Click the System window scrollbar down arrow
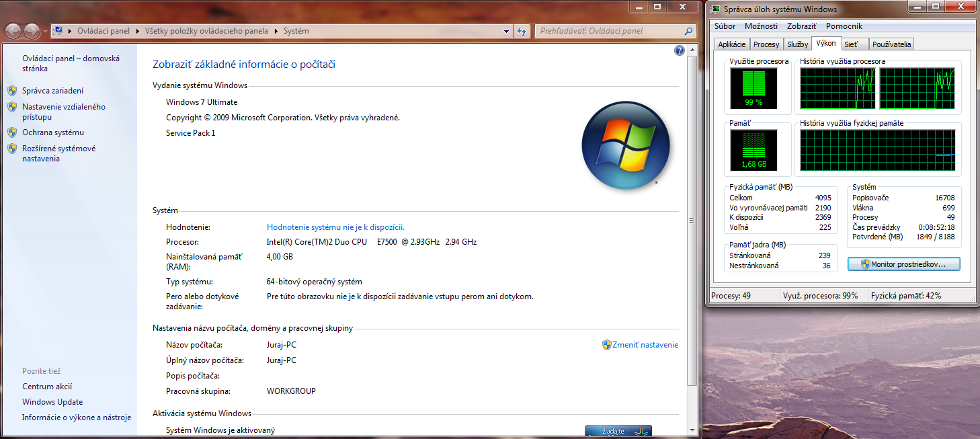Image resolution: width=980 pixels, height=439 pixels. pos(693,432)
